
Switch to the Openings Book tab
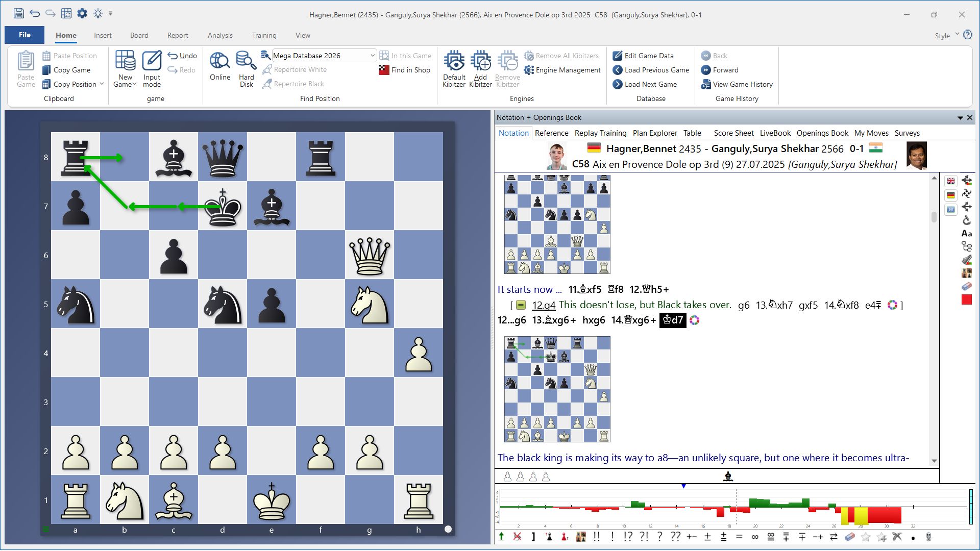[822, 133]
